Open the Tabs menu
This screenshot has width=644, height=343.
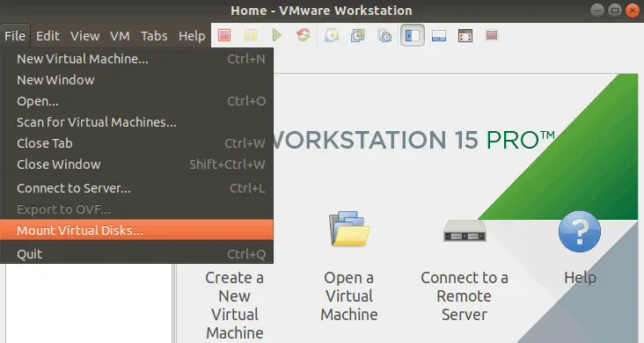click(x=154, y=36)
